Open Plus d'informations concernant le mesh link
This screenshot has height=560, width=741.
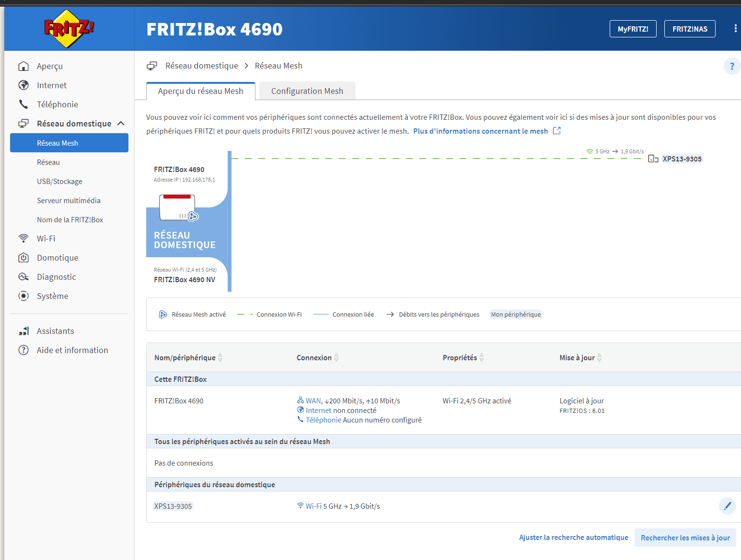click(480, 131)
